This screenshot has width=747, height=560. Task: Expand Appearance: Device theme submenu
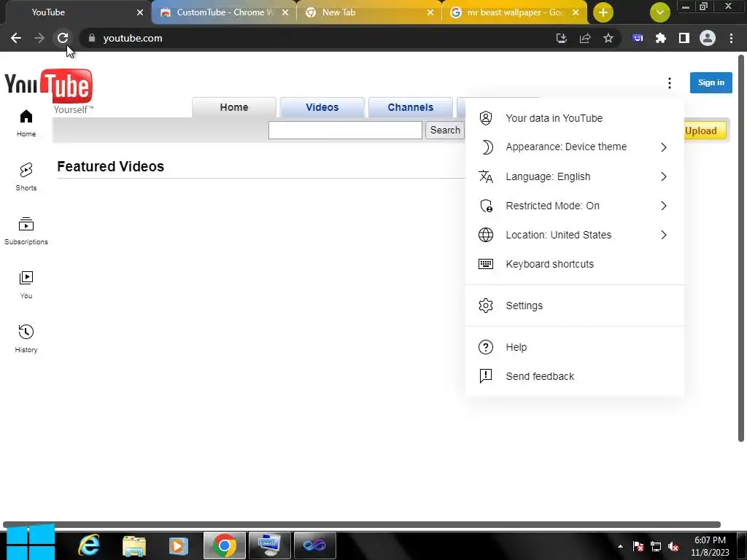[x=575, y=147]
